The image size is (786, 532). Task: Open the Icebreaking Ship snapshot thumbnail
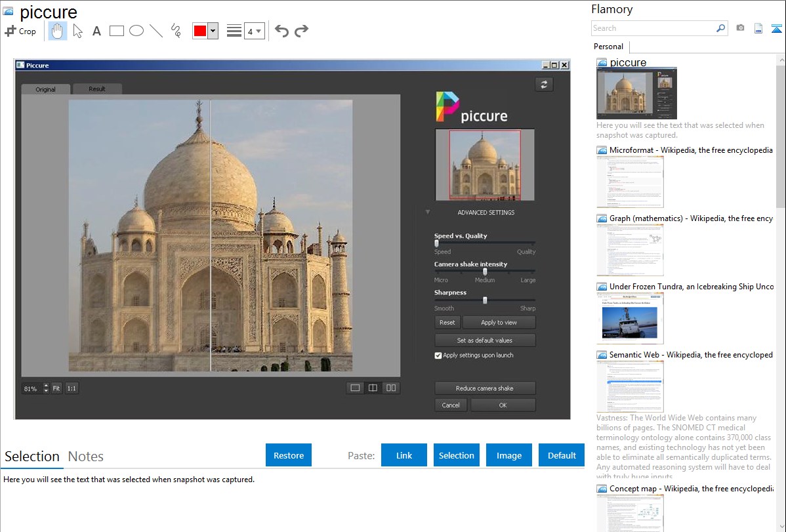point(630,318)
